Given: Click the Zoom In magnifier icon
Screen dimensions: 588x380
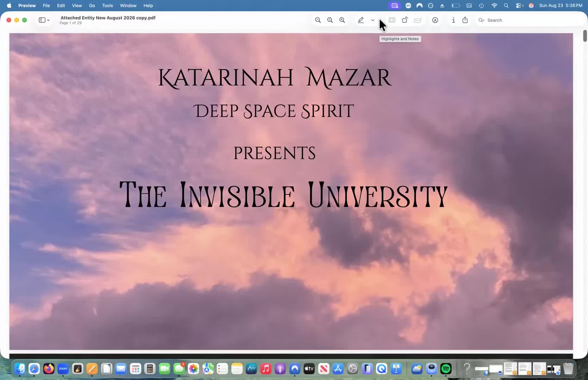Looking at the screenshot, I should pos(342,20).
